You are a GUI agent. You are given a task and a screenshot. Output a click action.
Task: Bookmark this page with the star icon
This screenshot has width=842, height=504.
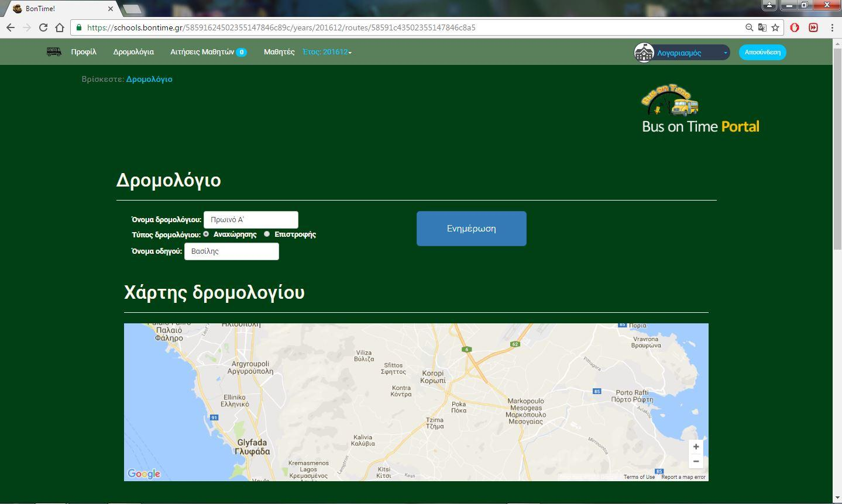pyautogui.click(x=775, y=27)
